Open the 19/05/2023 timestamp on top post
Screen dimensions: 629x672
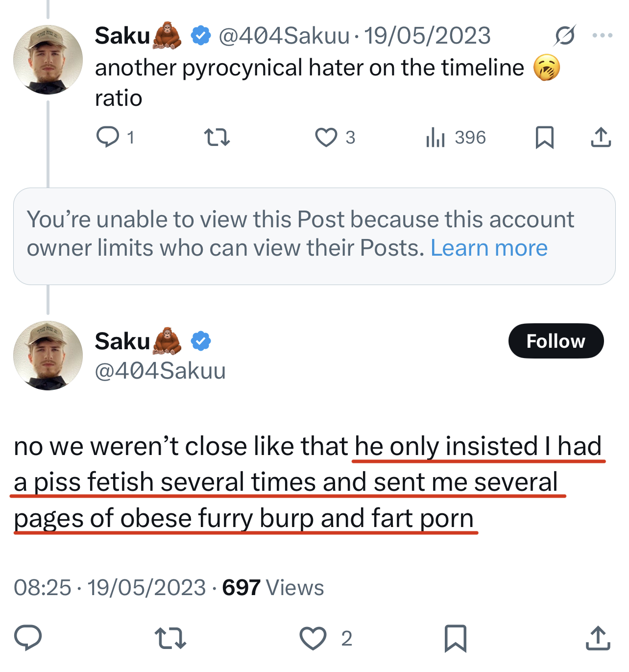(427, 36)
